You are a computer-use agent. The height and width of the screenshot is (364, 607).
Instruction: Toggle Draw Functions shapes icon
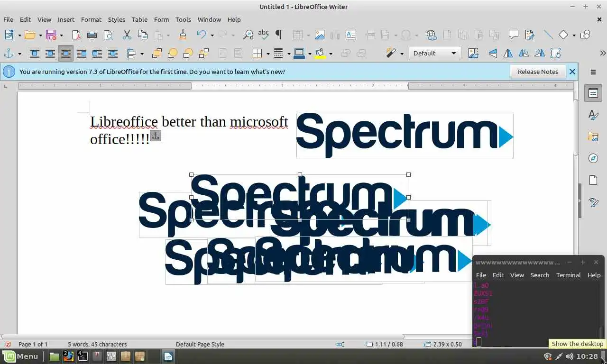586,35
